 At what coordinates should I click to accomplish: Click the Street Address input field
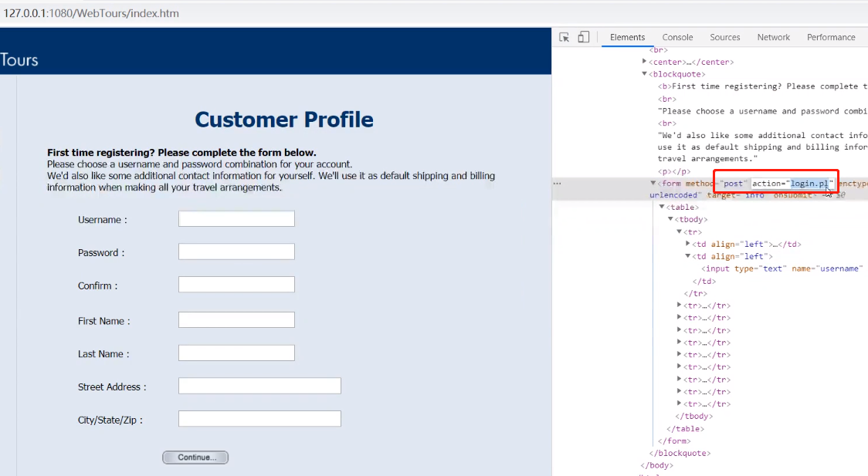pyautogui.click(x=259, y=386)
